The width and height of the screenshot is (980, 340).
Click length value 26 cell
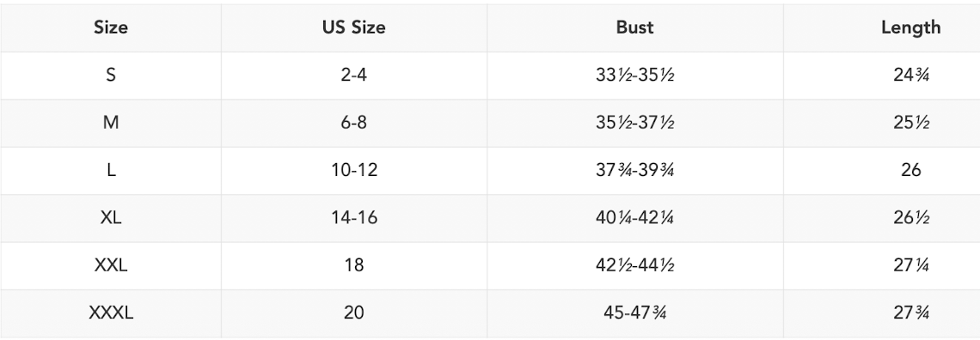(x=910, y=170)
